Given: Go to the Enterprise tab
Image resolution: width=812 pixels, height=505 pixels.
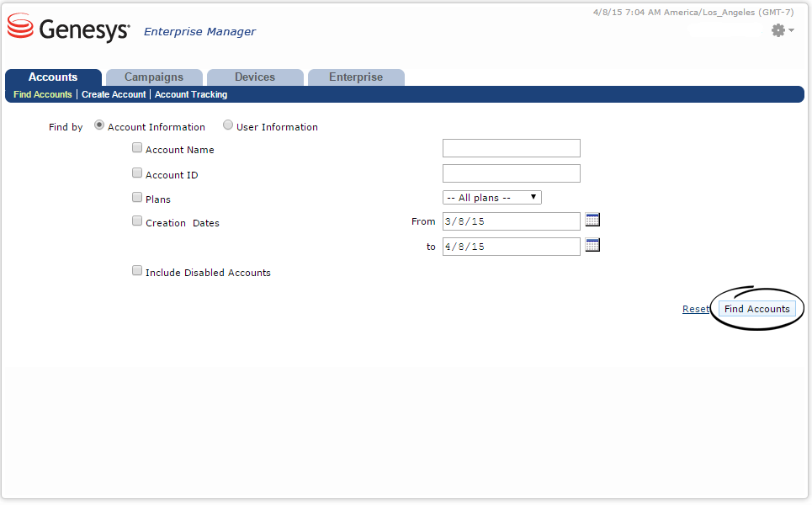Looking at the screenshot, I should click(356, 77).
